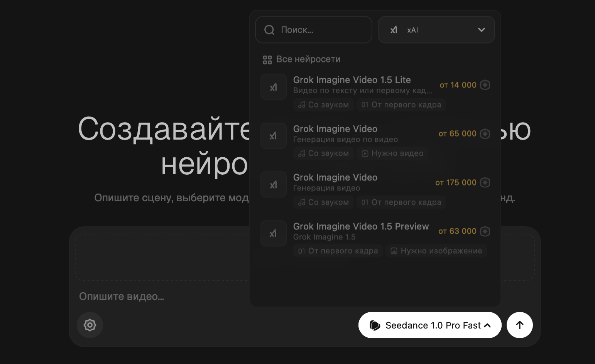
Task: Click xAI icon of the 175 000 model
Action: pyautogui.click(x=274, y=185)
